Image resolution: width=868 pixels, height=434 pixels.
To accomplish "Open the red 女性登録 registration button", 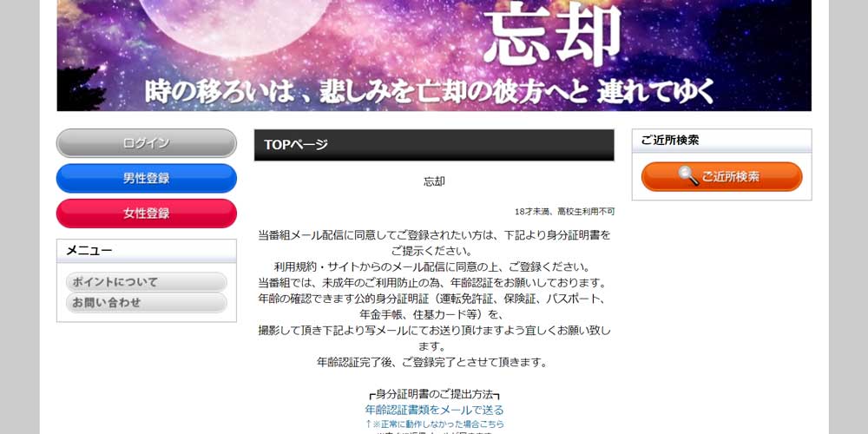I will click(146, 214).
